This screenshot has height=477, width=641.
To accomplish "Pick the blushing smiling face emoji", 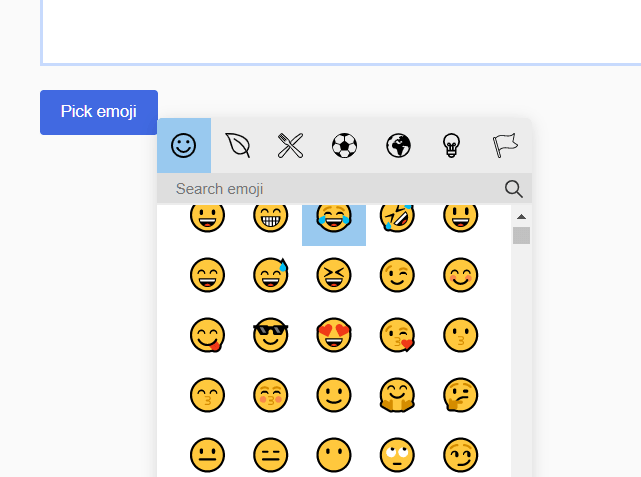I will coord(461,275).
